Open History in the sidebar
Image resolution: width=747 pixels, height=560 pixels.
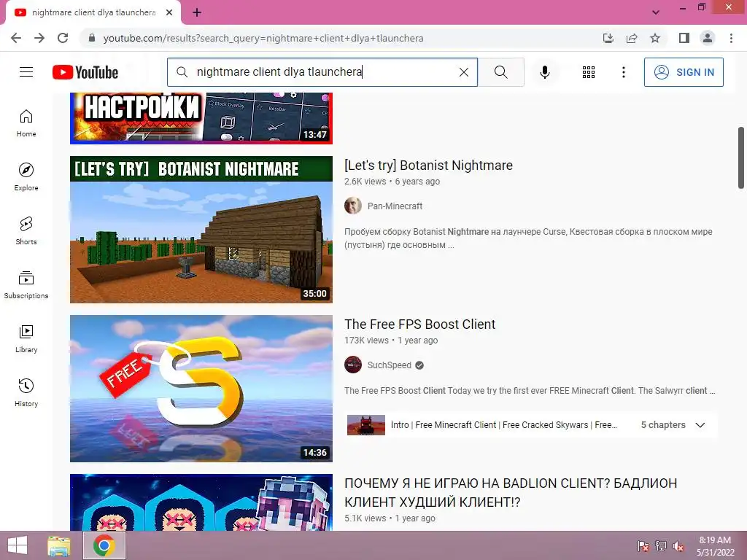pyautogui.click(x=26, y=393)
